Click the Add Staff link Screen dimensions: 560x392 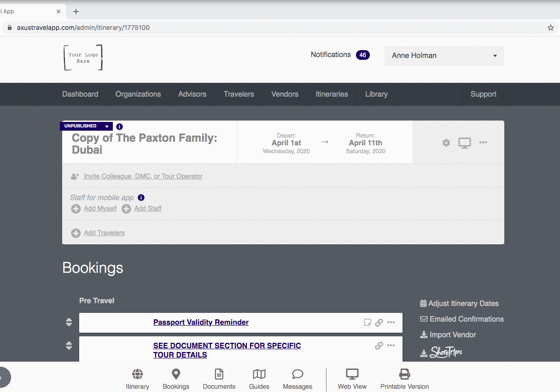pos(148,208)
